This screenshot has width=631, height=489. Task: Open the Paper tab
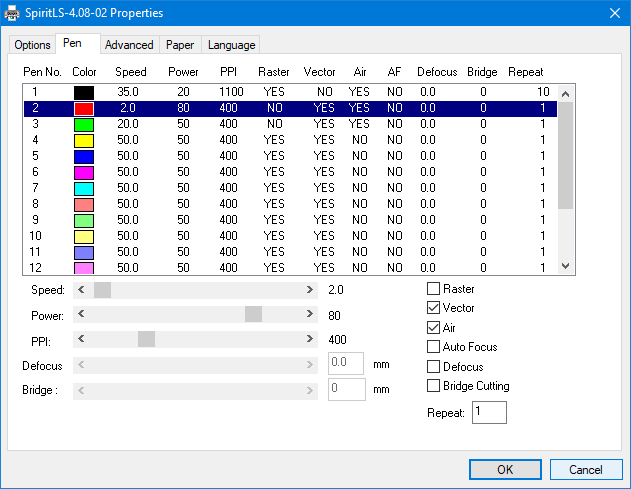coord(180,45)
